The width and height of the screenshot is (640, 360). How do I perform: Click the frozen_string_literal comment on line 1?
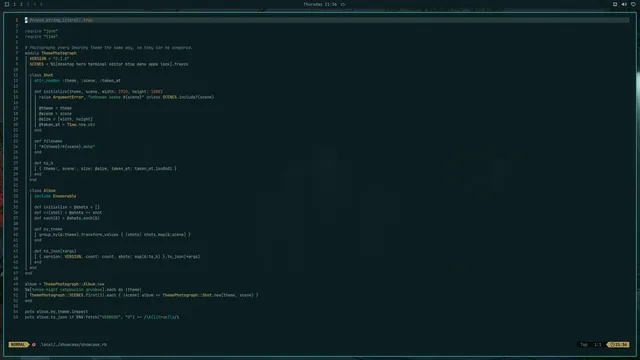60,20
